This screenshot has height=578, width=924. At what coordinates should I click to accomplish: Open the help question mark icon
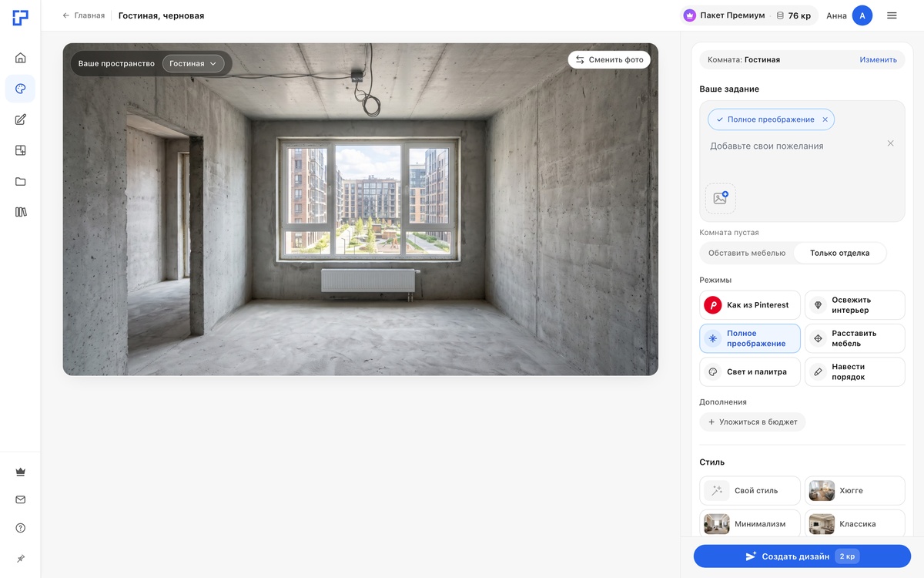20,528
